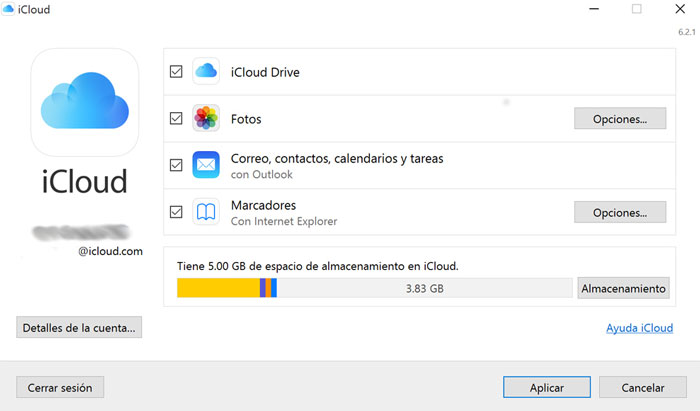Click the Cancelar button
Viewport: 700px width, 411px height.
(643, 387)
